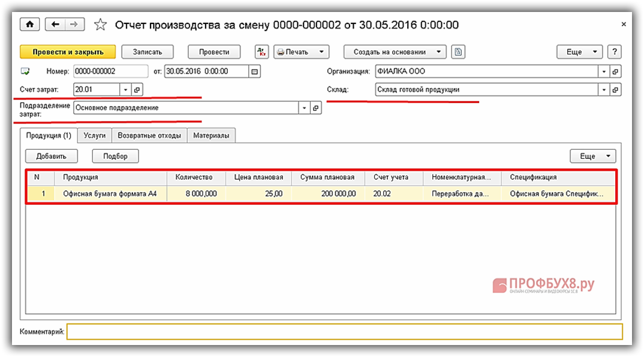Expand the Подразделение затрат dropdown list
Image resolution: width=644 pixels, height=357 pixels.
pos(304,108)
